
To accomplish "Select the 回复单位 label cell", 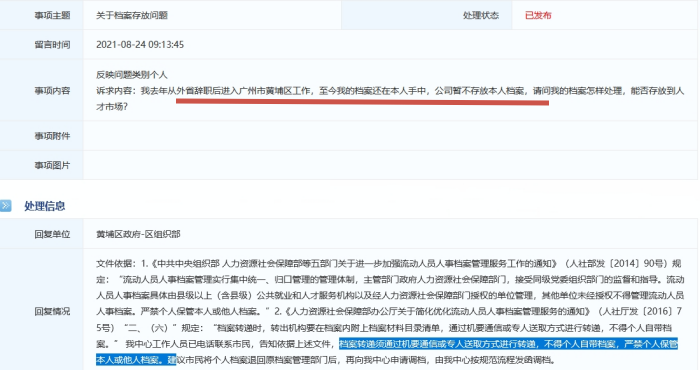I will click(x=42, y=234).
